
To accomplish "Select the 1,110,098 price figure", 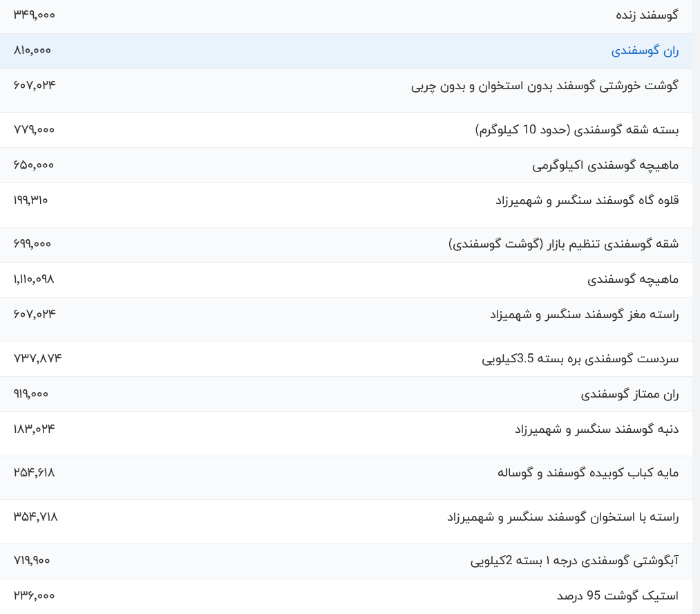I will coord(34,279).
